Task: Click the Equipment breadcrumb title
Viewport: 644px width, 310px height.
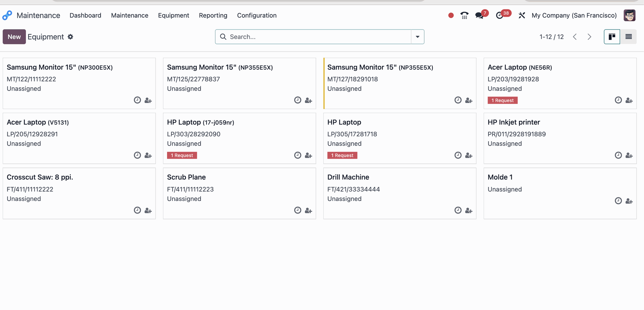Action: 46,37
